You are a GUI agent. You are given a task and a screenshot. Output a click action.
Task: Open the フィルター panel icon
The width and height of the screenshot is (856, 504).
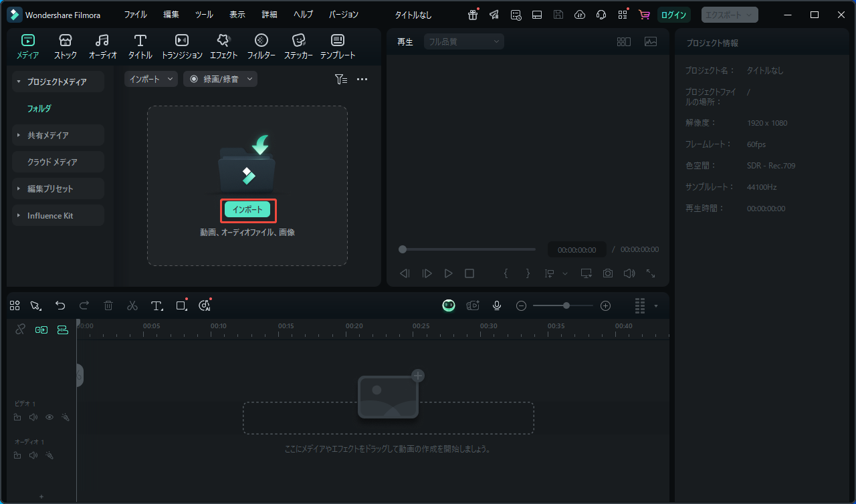pyautogui.click(x=261, y=45)
